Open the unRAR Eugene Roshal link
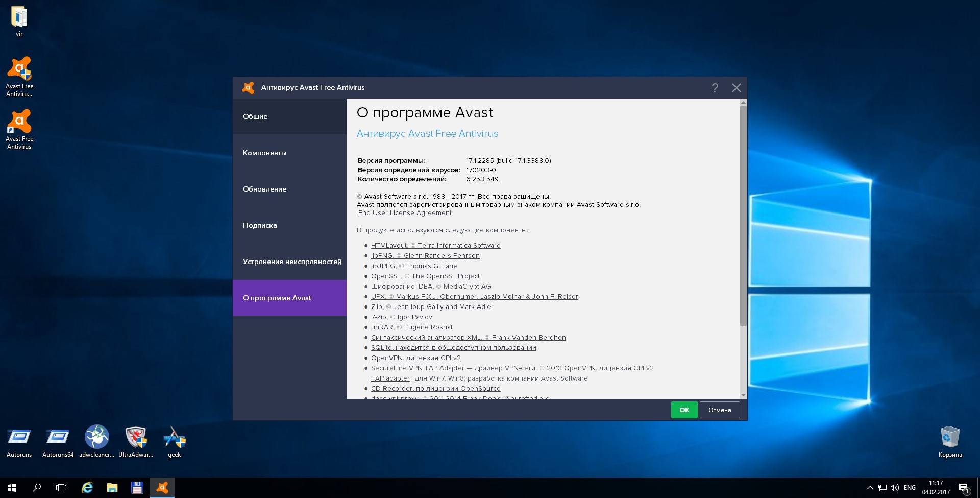 click(411, 327)
